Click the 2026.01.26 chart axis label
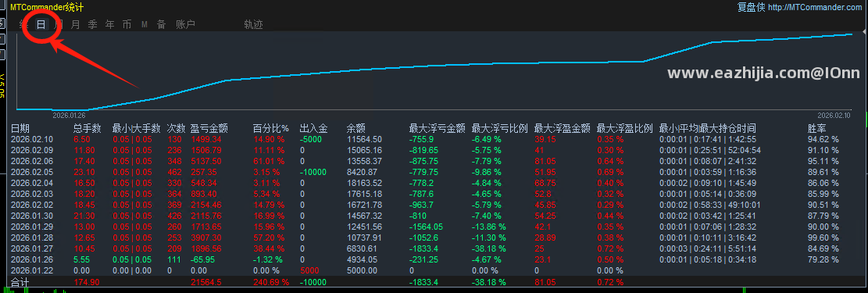The width and height of the screenshot is (868, 293). [70, 115]
